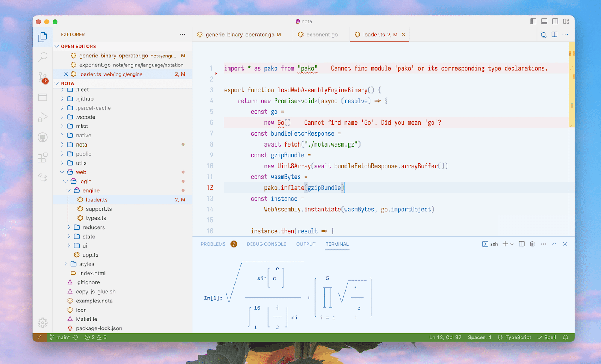601x364 pixels.
Task: Toggle the panel visibility in the title bar
Action: [544, 21]
